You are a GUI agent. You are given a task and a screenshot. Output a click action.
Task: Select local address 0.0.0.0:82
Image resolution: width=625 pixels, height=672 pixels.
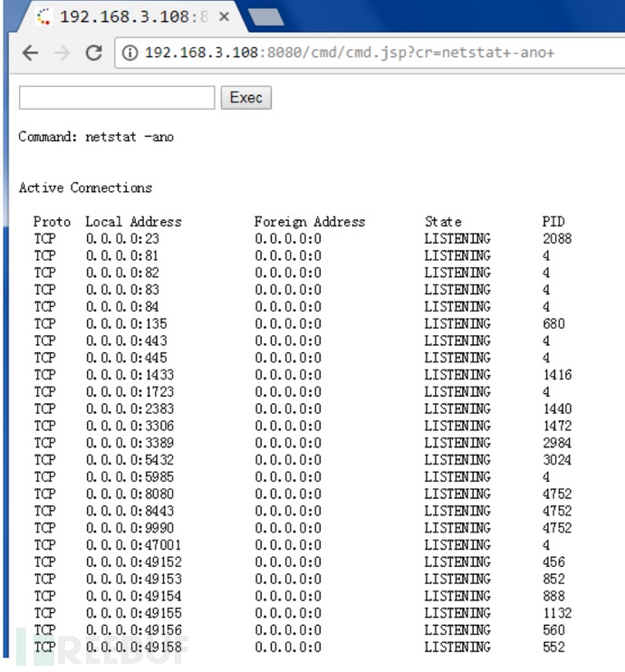[x=122, y=273]
